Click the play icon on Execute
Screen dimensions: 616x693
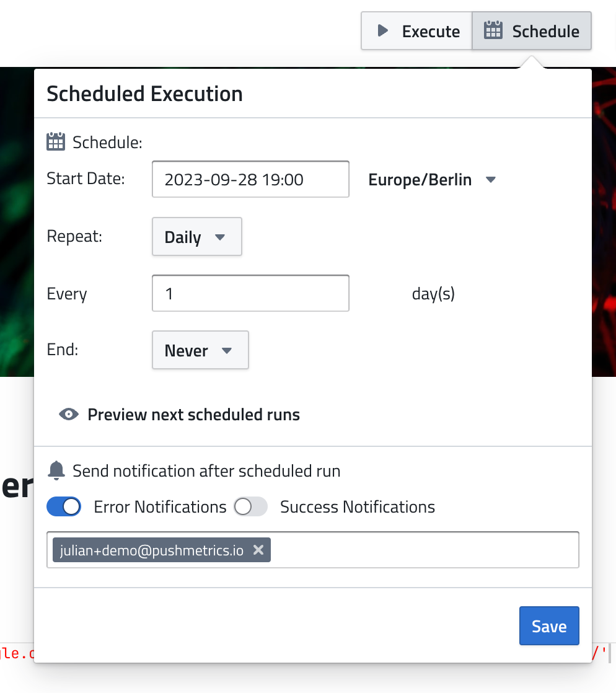pos(383,31)
